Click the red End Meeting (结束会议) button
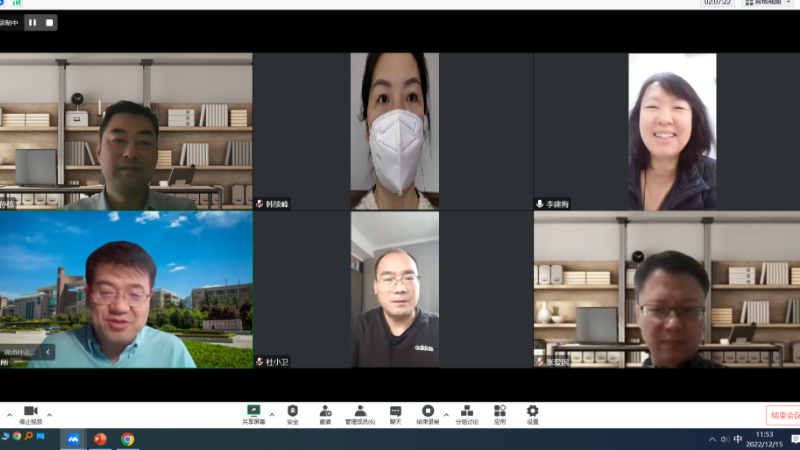Screen dimensions: 800x450 coord(783,415)
